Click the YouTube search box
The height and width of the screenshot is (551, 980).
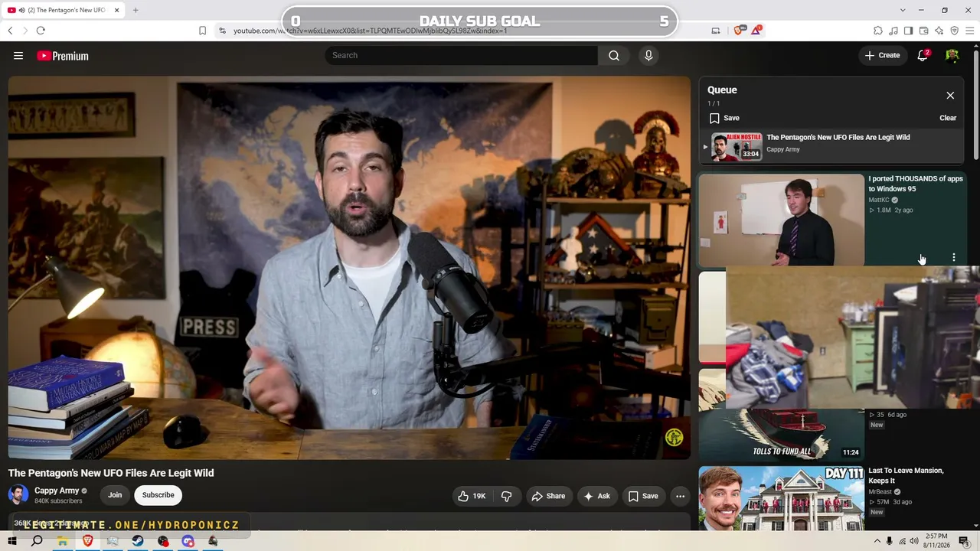[462, 55]
